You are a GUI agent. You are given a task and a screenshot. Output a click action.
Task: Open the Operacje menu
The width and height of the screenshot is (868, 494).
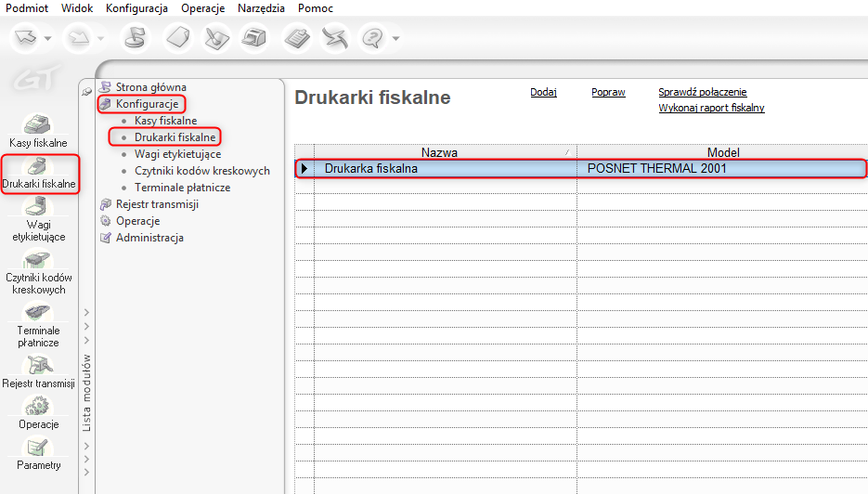point(202,8)
